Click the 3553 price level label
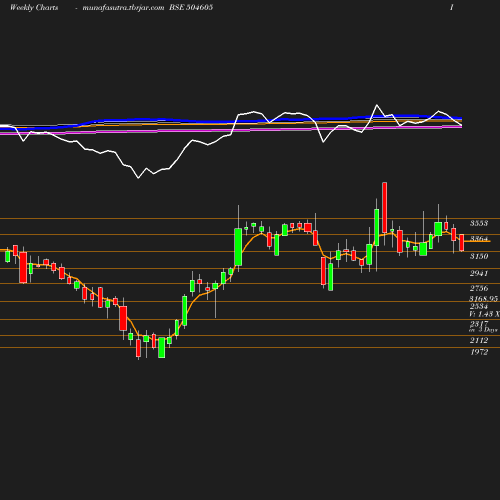 pos(479,223)
